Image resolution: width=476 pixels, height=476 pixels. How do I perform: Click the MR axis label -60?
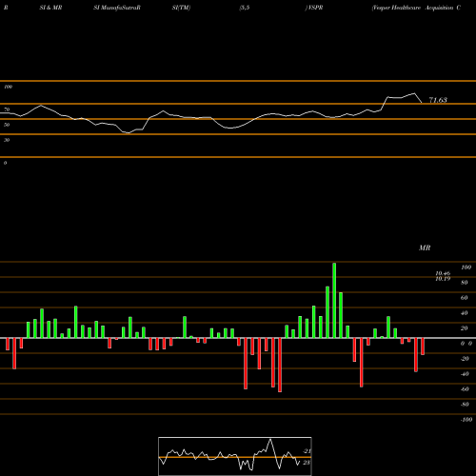[465, 389]
